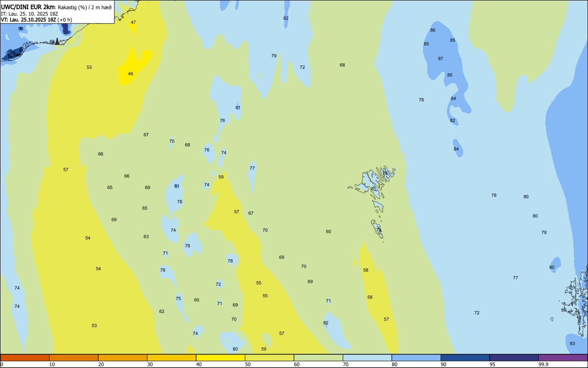Click the 90–95 dark blue legend swatch
The width and height of the screenshot is (588, 368).
coord(465,357)
